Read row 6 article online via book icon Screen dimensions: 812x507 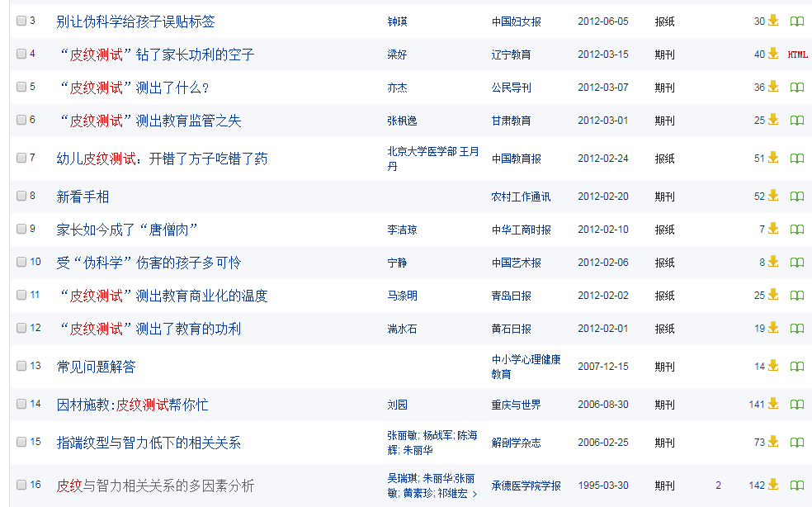tap(797, 121)
